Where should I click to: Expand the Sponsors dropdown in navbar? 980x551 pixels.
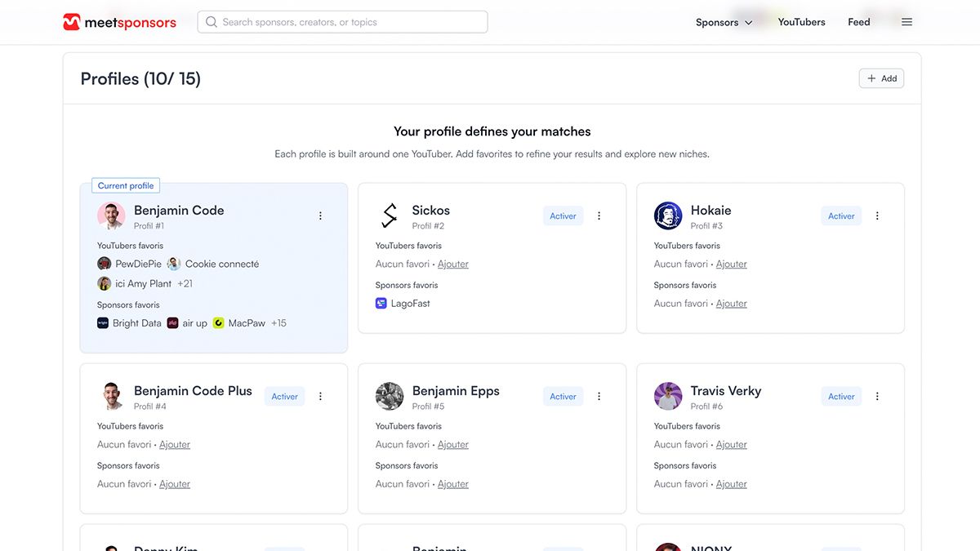pos(724,22)
